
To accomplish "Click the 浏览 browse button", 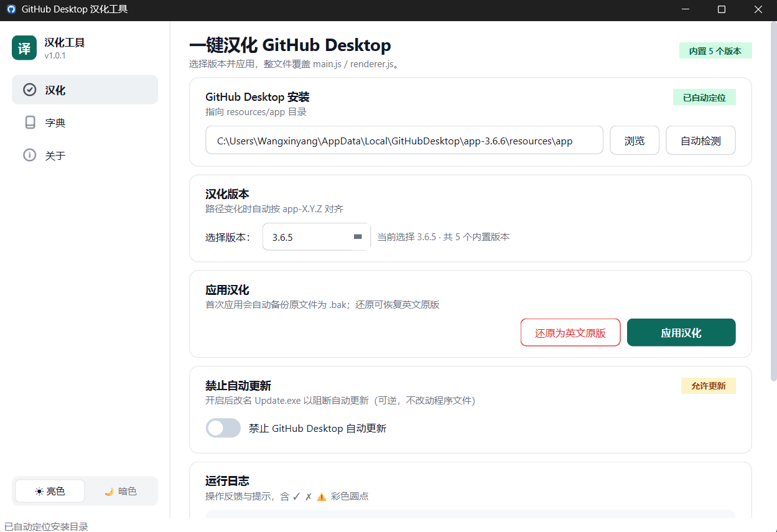I will tap(635, 141).
